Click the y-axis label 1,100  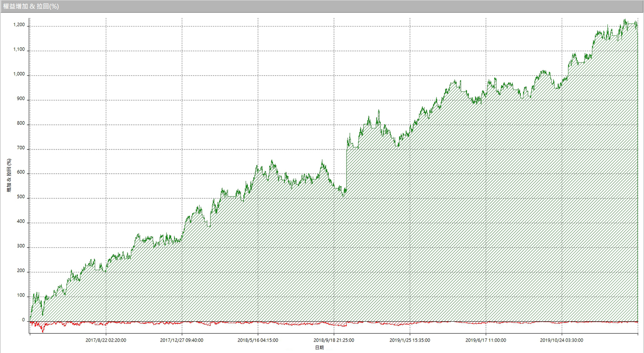click(x=19, y=49)
